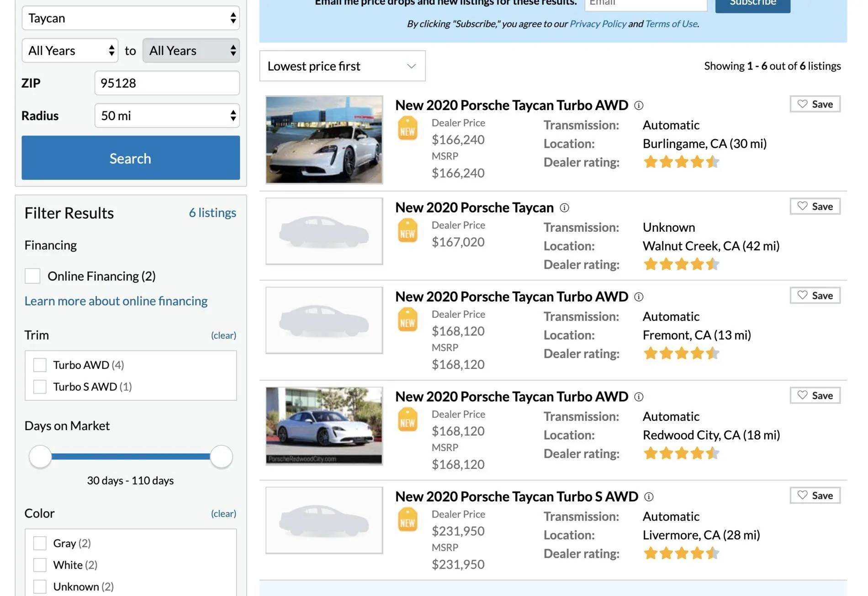Click the blue Days on Market slider track

pyautogui.click(x=131, y=457)
